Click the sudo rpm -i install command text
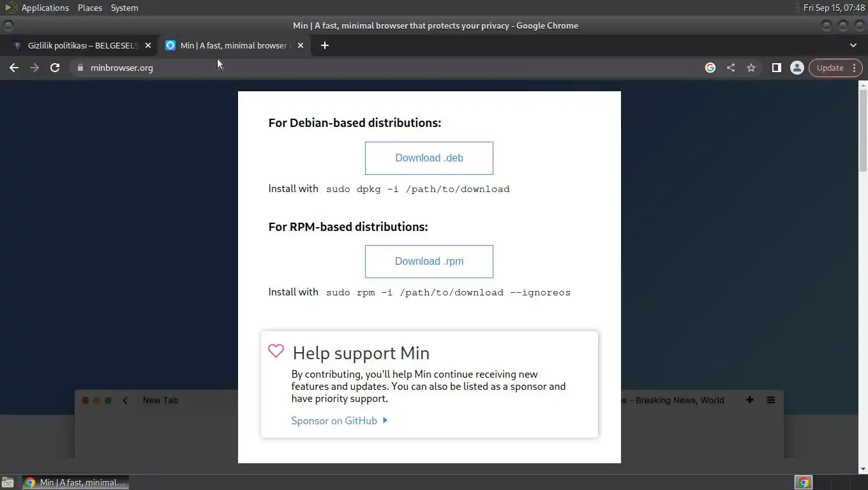 (x=448, y=292)
